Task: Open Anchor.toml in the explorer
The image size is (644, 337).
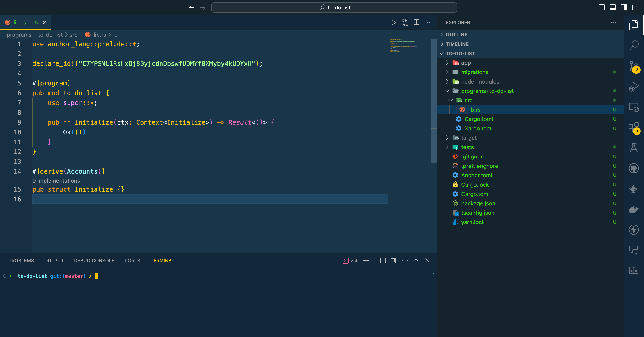Action: (476, 175)
